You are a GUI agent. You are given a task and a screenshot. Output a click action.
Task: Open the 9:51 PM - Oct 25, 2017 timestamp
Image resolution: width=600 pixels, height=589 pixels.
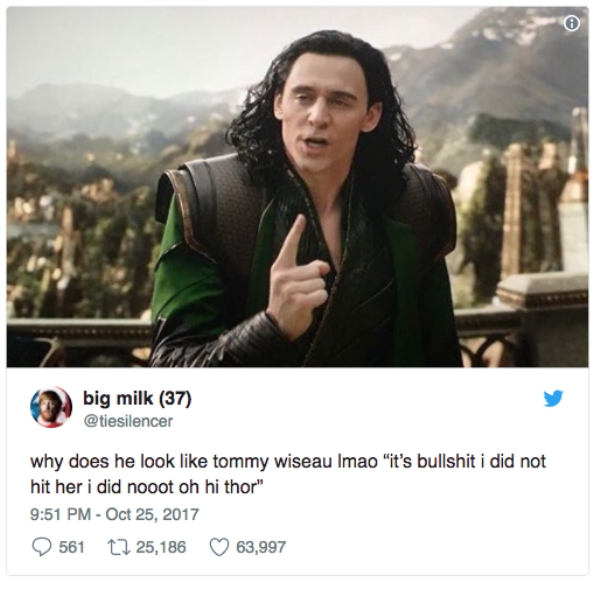[114, 514]
